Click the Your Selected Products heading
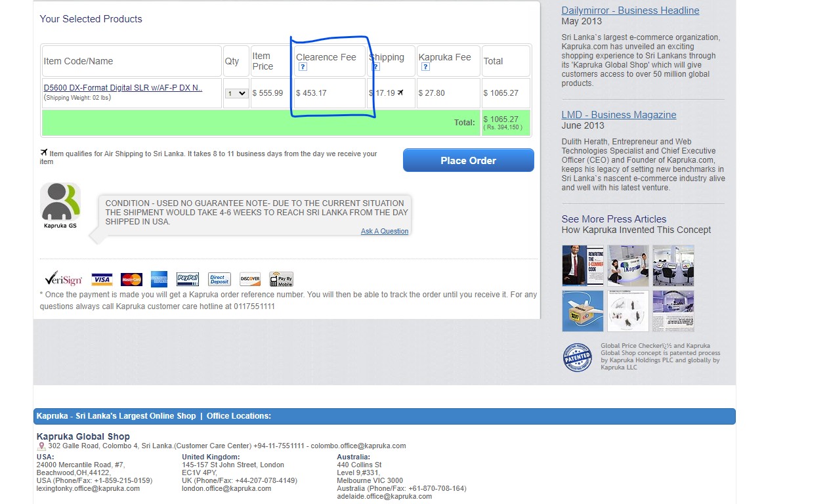The image size is (827, 504). 91,19
